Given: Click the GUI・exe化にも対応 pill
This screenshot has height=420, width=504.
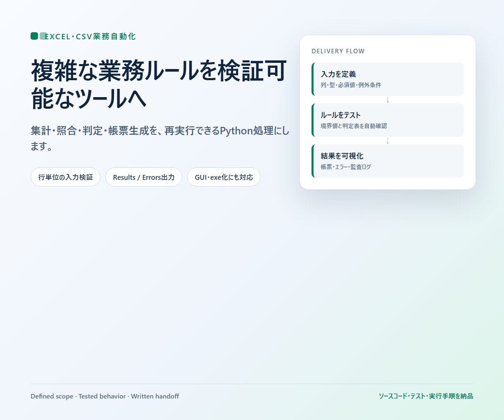Looking at the screenshot, I should coord(224,177).
